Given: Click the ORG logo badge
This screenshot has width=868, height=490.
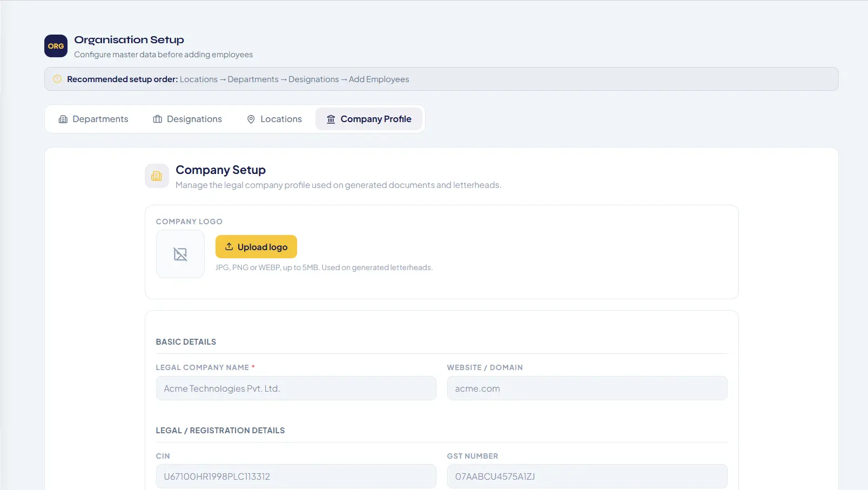Looking at the screenshot, I should (x=56, y=46).
